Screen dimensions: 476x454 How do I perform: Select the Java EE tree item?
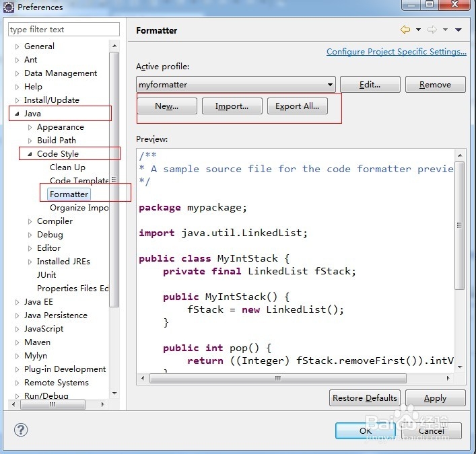(x=38, y=302)
